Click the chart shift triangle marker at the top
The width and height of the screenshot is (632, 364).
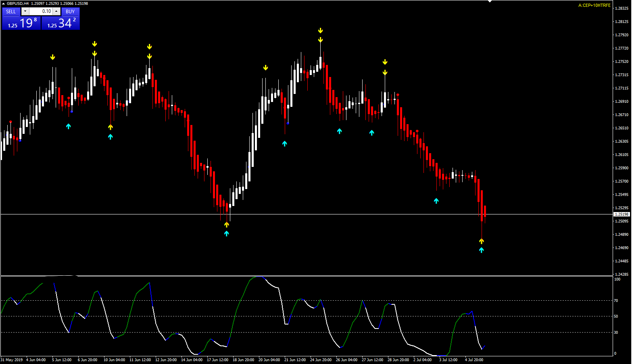pos(490,2)
